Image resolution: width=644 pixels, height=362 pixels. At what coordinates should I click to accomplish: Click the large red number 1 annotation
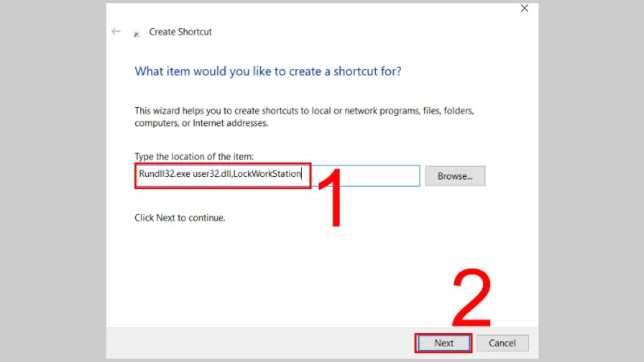(x=332, y=197)
